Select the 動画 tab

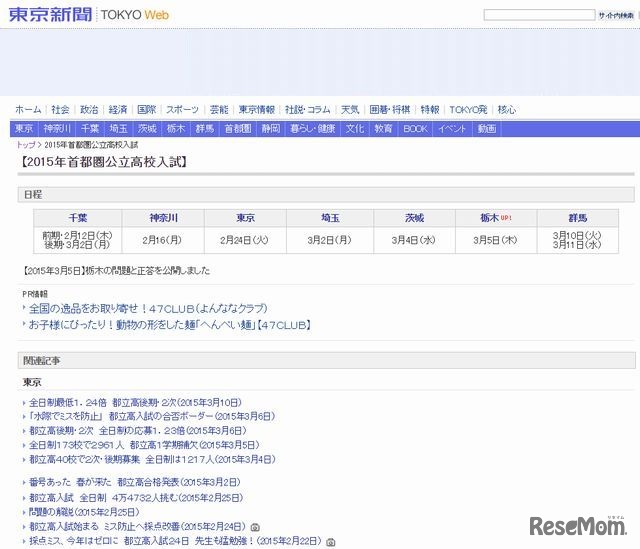tap(487, 129)
